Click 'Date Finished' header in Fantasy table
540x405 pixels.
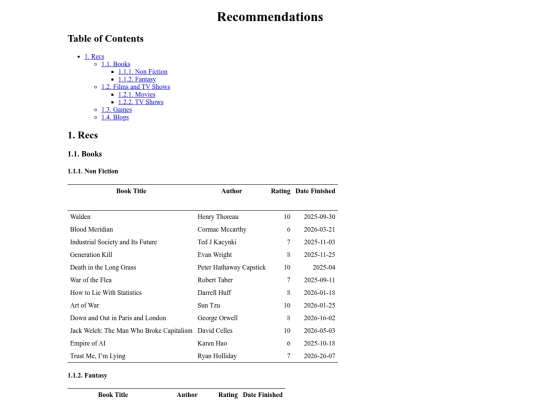263,395
